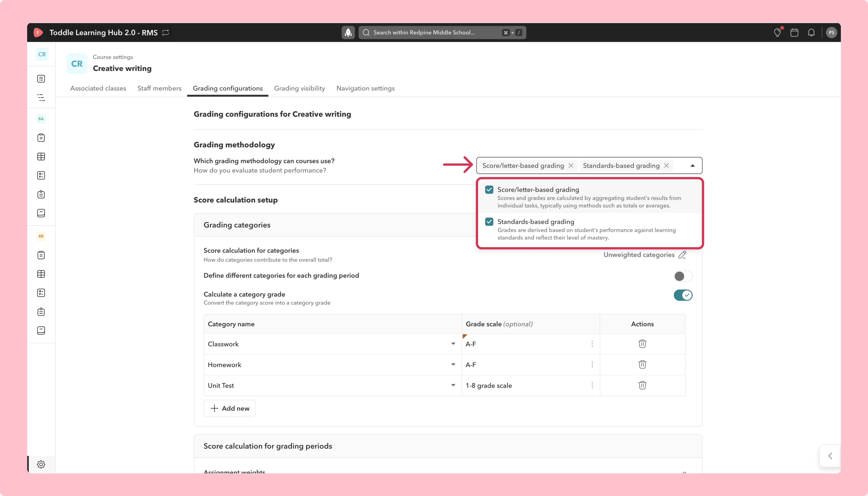
Task: Open the lightbulb tips icon
Action: pos(777,32)
